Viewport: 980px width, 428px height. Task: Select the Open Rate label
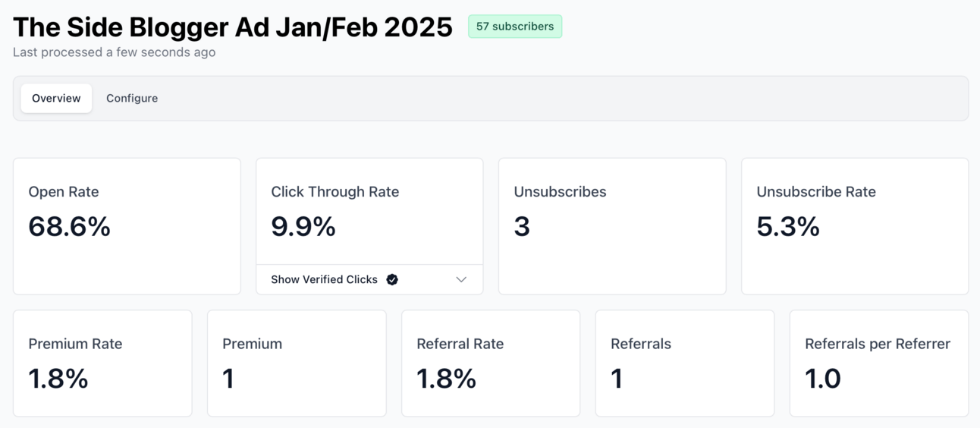64,192
